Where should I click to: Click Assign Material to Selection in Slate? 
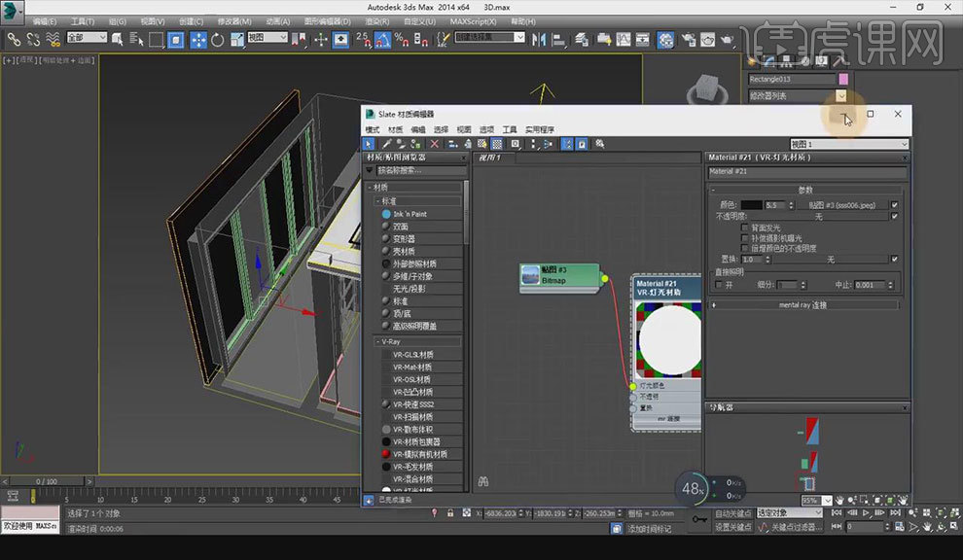coord(415,144)
